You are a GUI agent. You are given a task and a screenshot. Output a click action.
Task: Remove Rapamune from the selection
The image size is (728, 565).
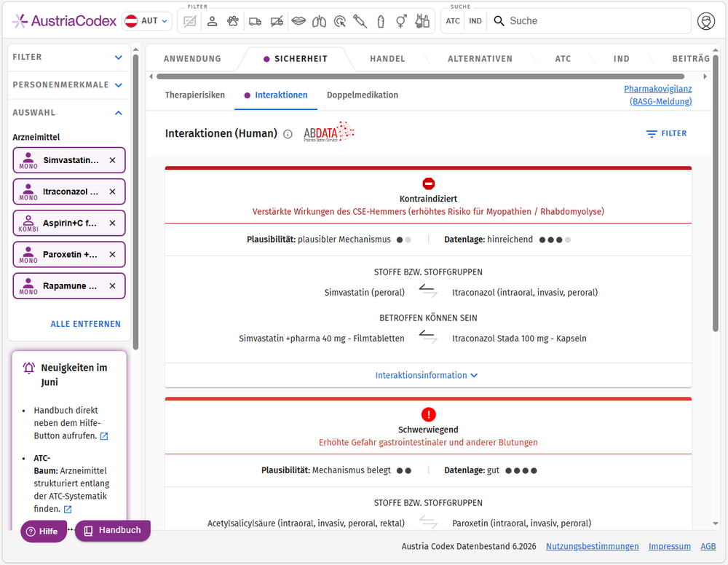112,286
